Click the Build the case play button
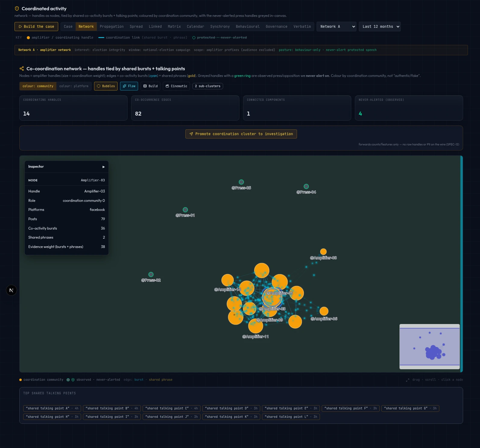 pyautogui.click(x=36, y=27)
